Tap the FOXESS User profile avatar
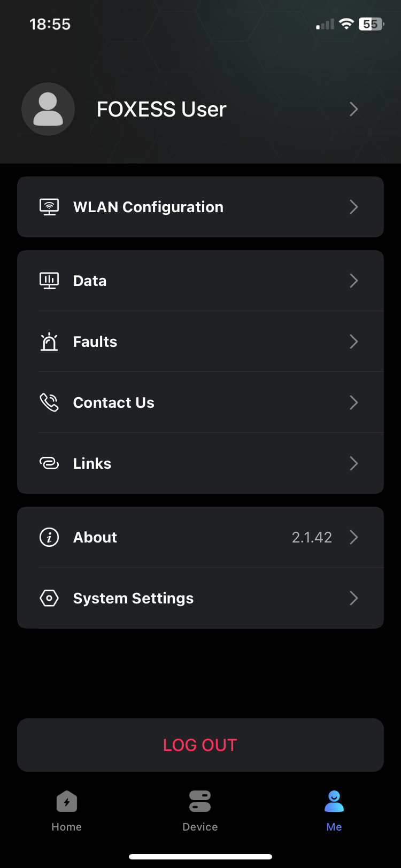Image resolution: width=401 pixels, height=868 pixels. pyautogui.click(x=48, y=109)
